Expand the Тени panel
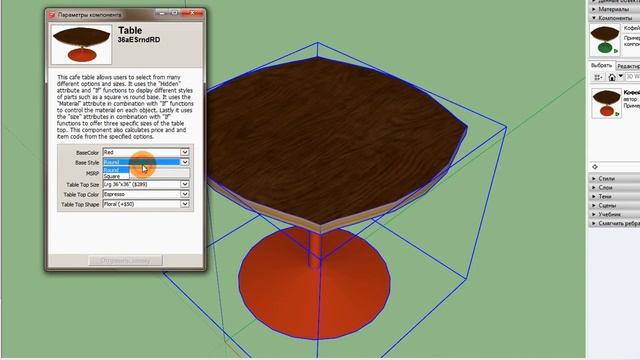Viewport: 640px width, 360px height. point(613,196)
